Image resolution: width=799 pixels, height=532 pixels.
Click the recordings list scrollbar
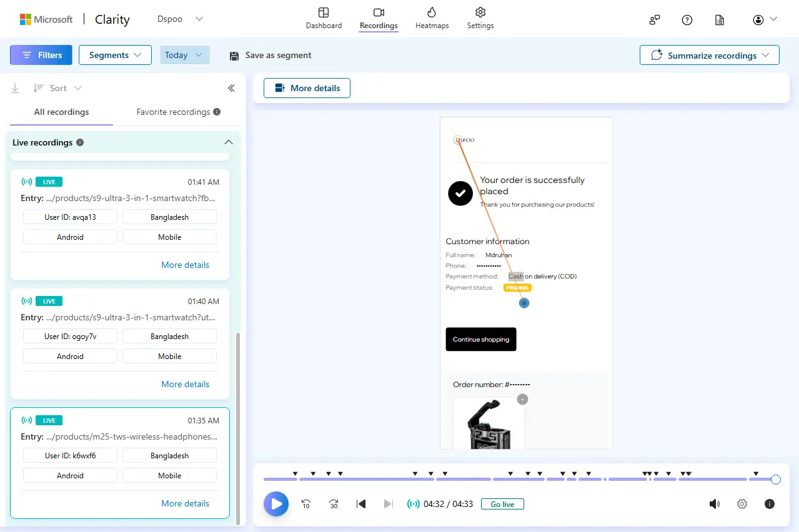tap(237, 428)
